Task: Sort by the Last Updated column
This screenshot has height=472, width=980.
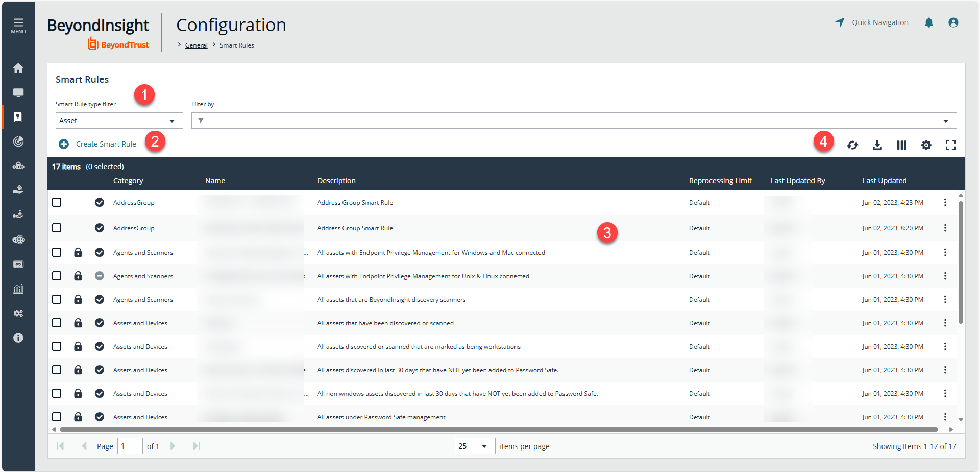Action: click(x=885, y=181)
